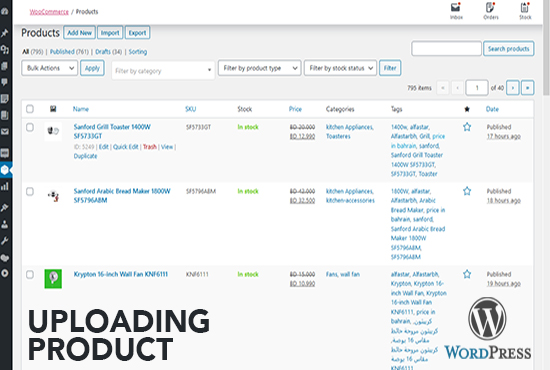This screenshot has width=550, height=370.
Task: Open Krypton Wall Fan green thumbnail
Action: tap(53, 279)
